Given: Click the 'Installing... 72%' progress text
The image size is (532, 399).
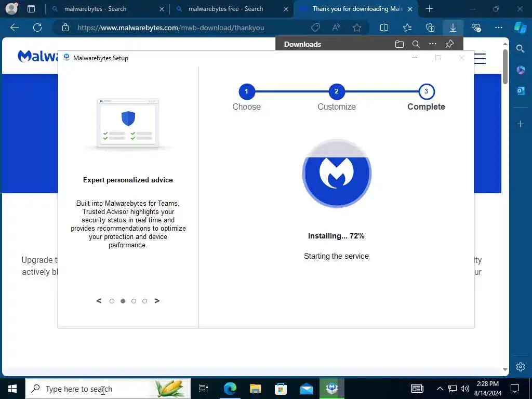Looking at the screenshot, I should pos(336,236).
